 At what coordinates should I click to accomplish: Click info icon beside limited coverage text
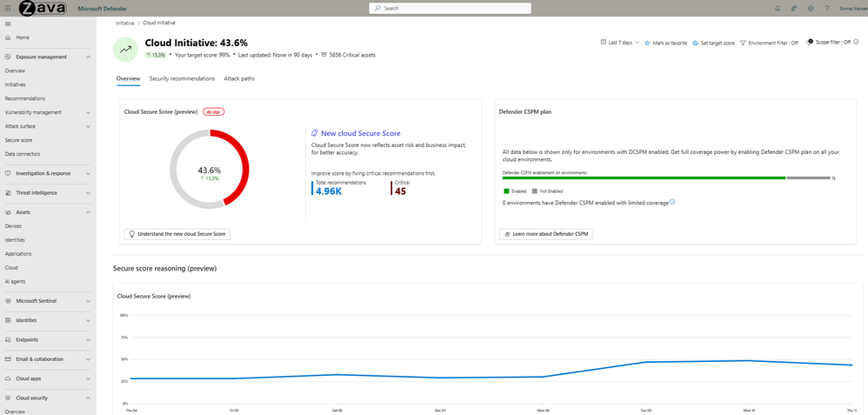pos(672,202)
